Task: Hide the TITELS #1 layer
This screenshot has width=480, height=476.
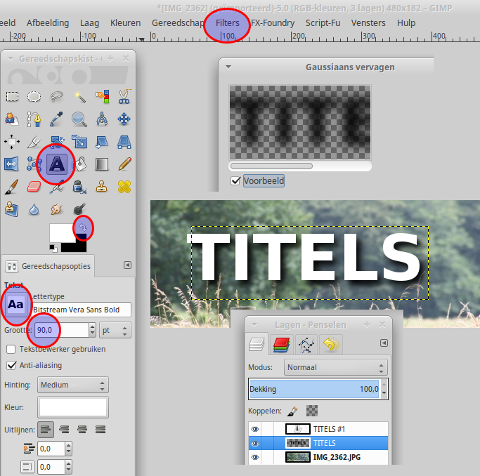Action: click(x=255, y=429)
